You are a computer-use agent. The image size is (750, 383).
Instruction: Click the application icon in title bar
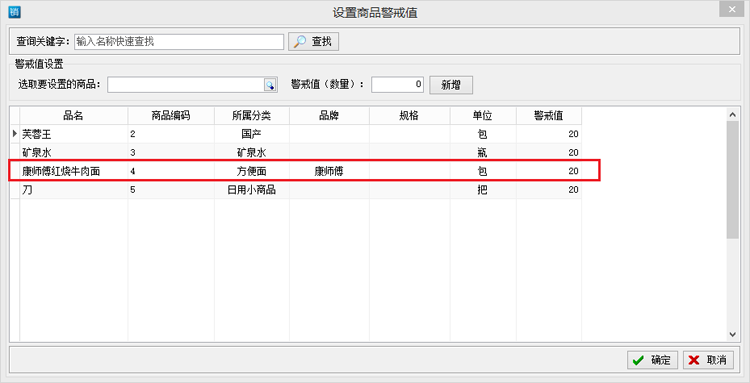click(14, 11)
